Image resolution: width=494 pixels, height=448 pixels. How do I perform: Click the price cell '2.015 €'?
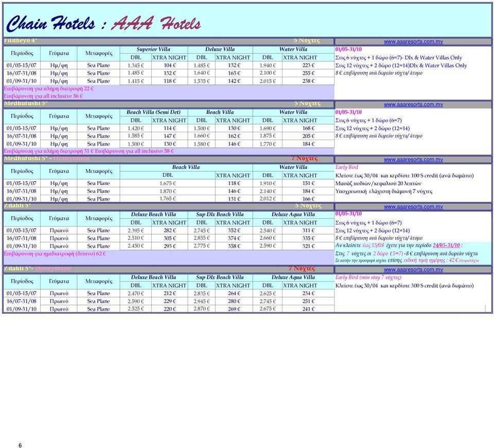click(x=268, y=81)
